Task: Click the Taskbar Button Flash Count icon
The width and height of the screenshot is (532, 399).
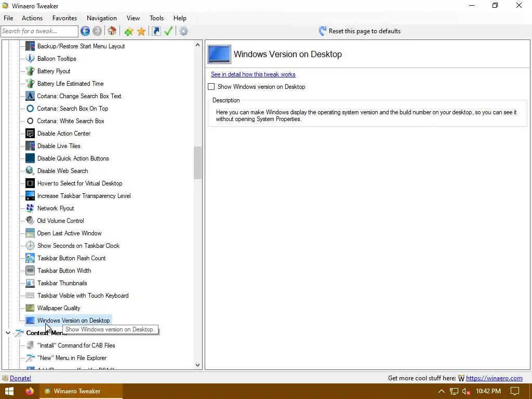Action: click(30, 258)
